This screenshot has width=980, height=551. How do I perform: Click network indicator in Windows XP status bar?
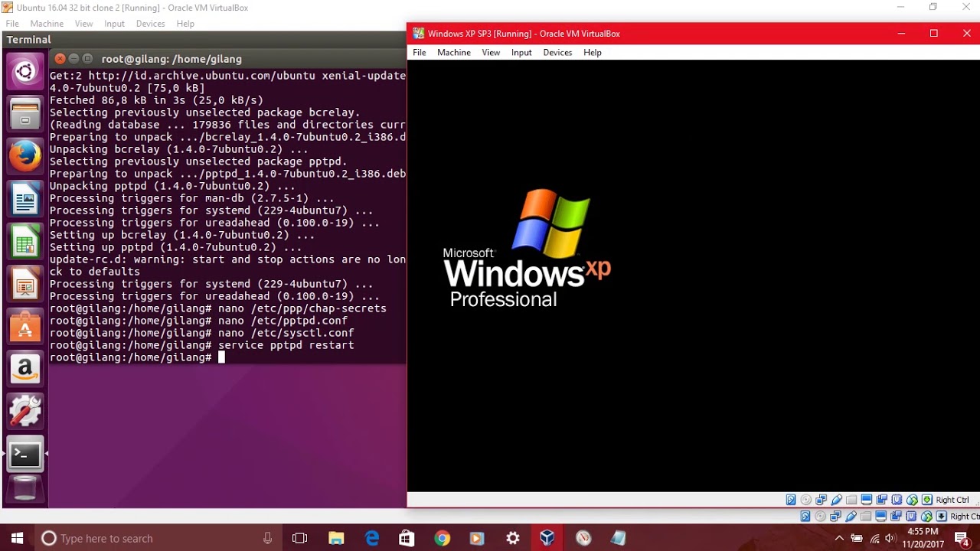[x=821, y=500]
